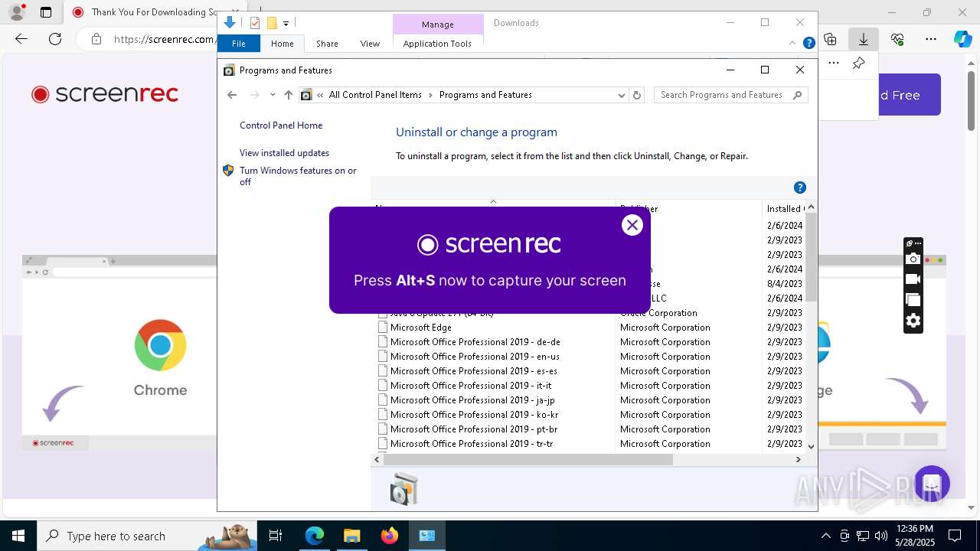
Task: Open ScreenRec settings gear icon
Action: tap(913, 321)
